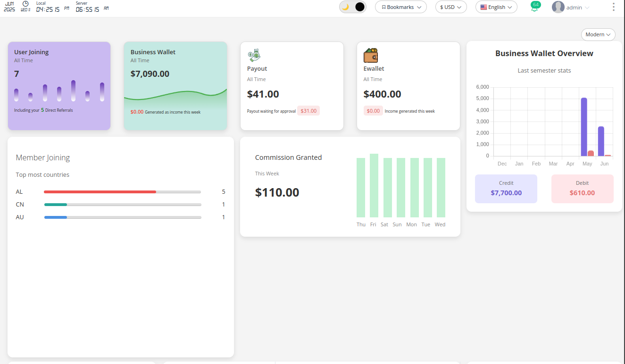Toggle dark mode with the black knob

[x=359, y=7]
